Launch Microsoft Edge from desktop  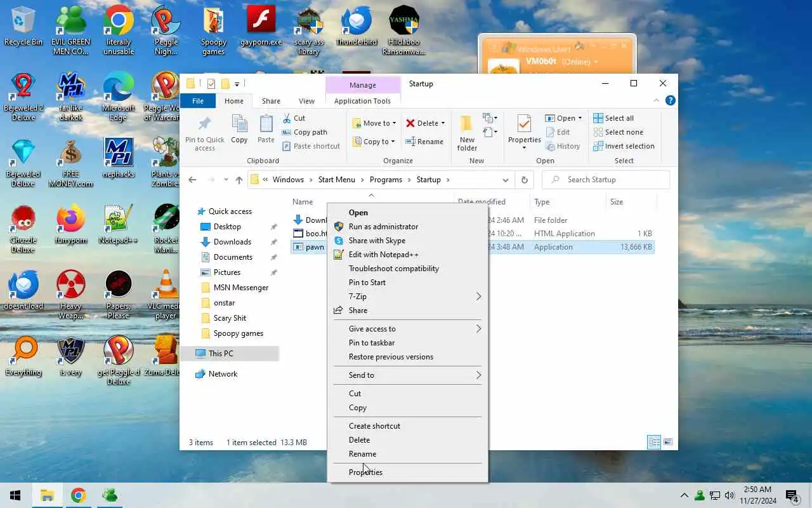pyautogui.click(x=118, y=97)
